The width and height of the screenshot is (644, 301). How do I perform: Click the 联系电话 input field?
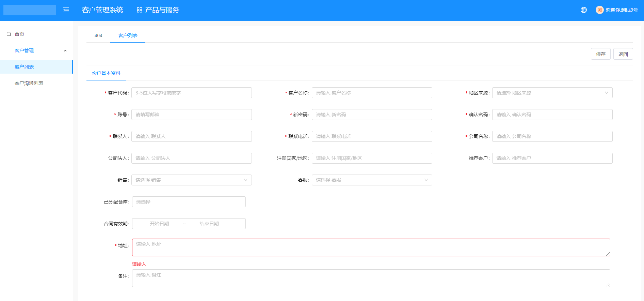[372, 136]
